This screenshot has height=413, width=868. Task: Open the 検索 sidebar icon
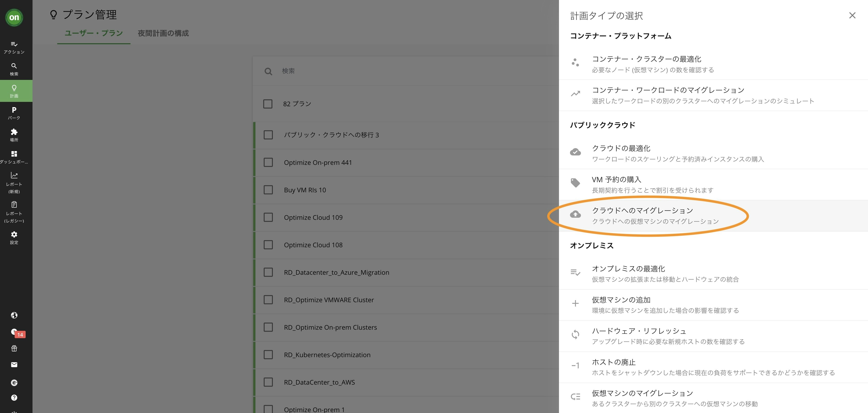click(x=14, y=69)
